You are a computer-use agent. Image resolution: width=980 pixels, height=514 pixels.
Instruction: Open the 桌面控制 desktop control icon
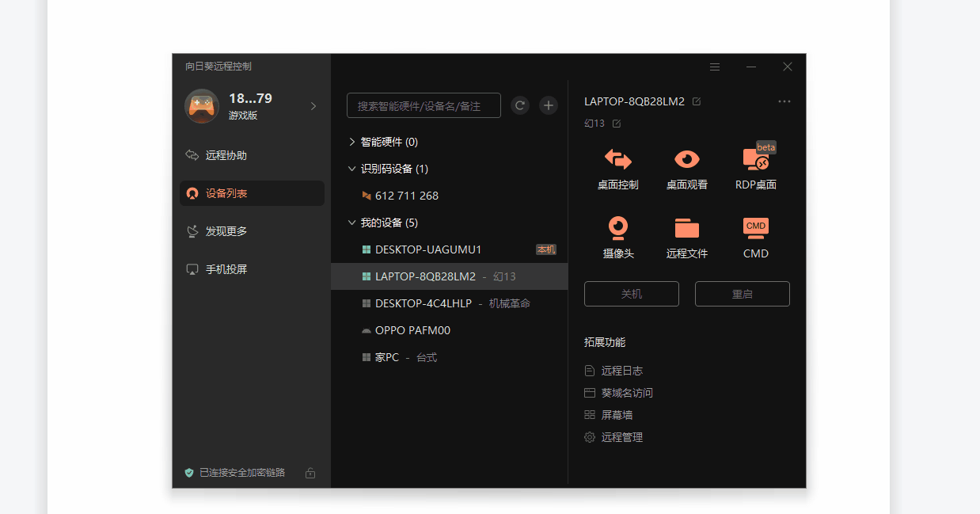pos(617,159)
